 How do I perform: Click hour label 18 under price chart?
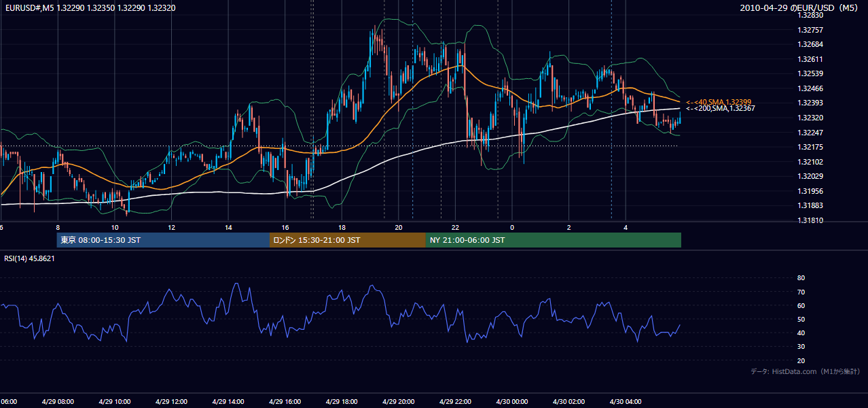[x=342, y=228]
